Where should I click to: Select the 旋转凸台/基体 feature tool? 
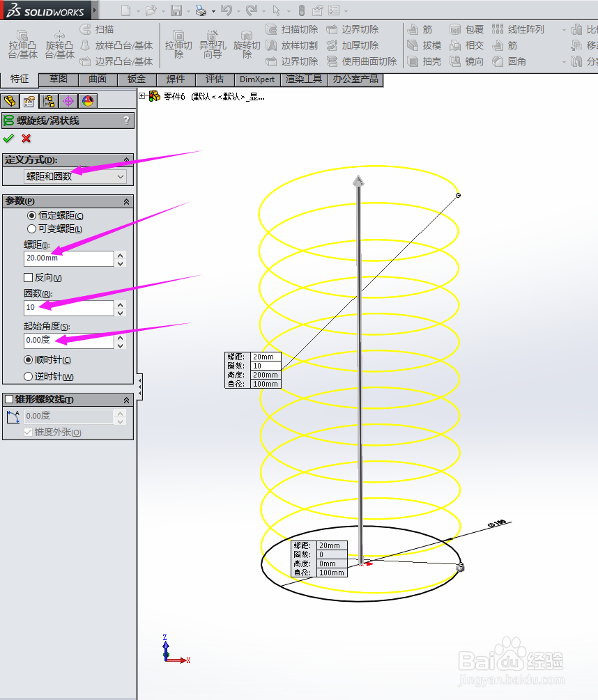coord(59,43)
